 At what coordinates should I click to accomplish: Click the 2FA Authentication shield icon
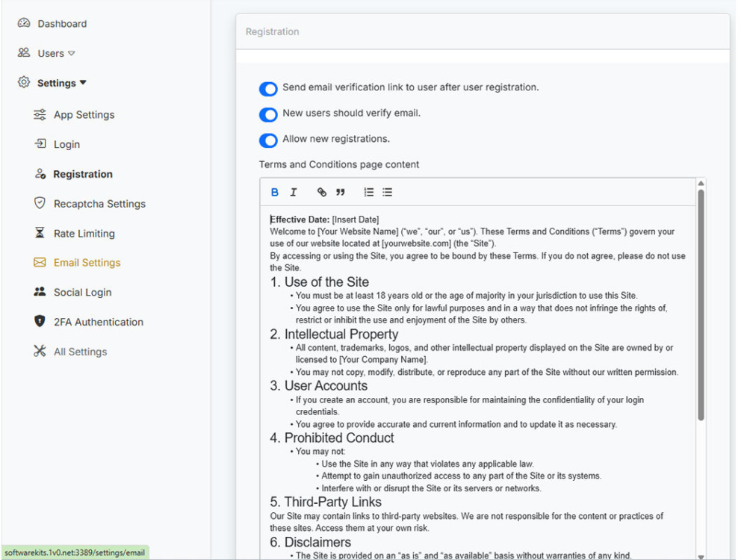pyautogui.click(x=40, y=321)
